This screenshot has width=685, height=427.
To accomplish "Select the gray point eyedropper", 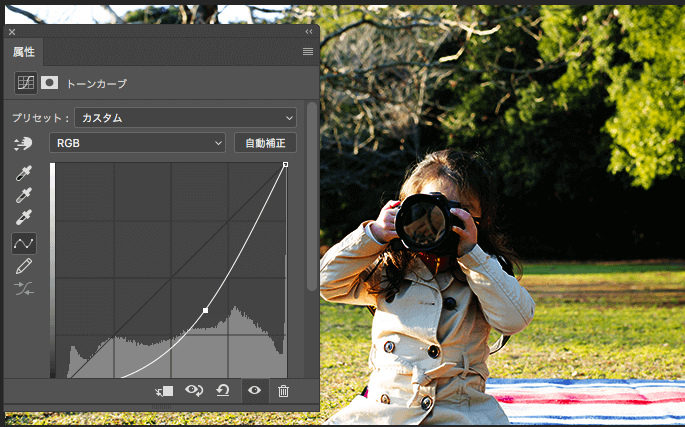I will click(24, 196).
